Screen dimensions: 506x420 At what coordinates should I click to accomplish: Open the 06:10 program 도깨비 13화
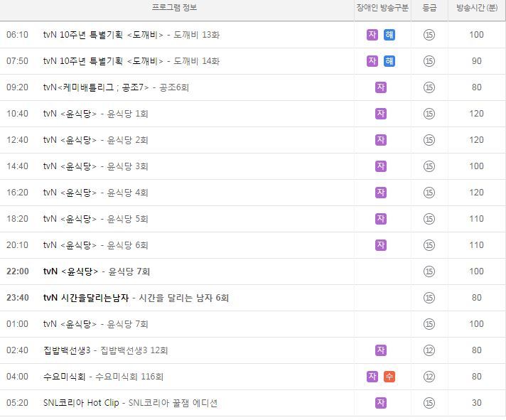pos(131,35)
